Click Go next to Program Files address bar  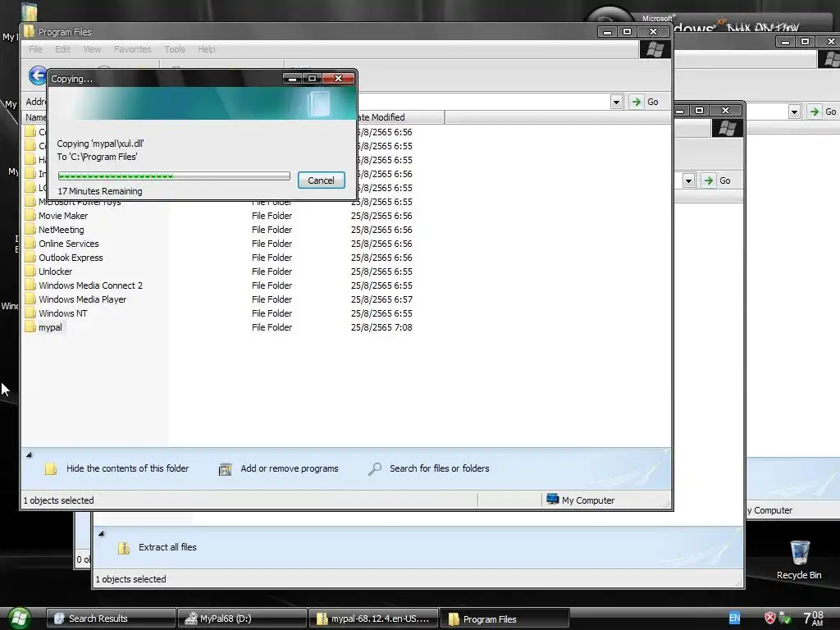click(645, 102)
